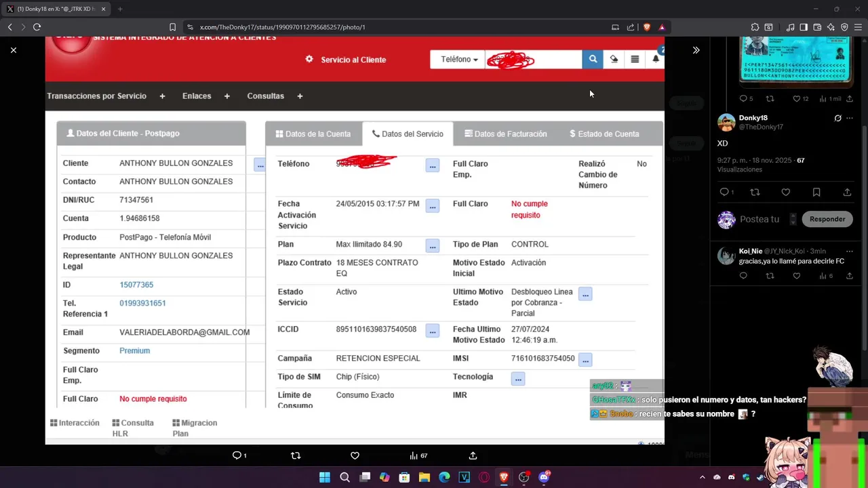
Task: Open the Brave Wallet icon
Action: pyautogui.click(x=817, y=27)
